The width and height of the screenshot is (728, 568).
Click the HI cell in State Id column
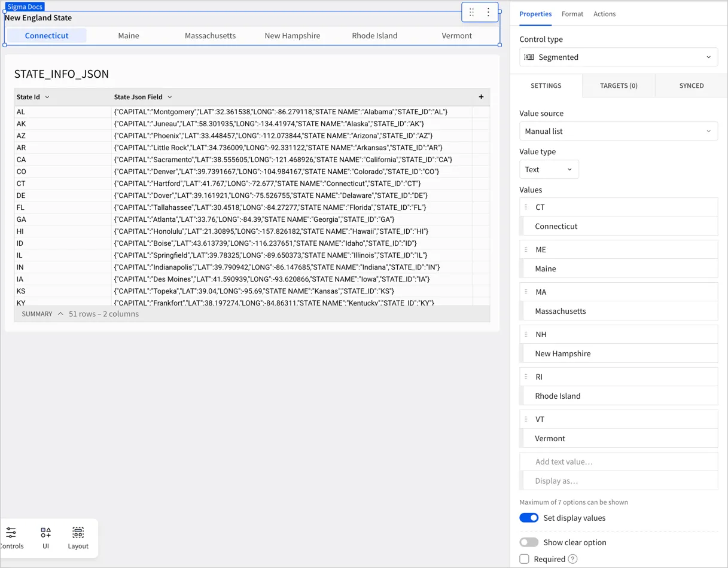coord(63,231)
